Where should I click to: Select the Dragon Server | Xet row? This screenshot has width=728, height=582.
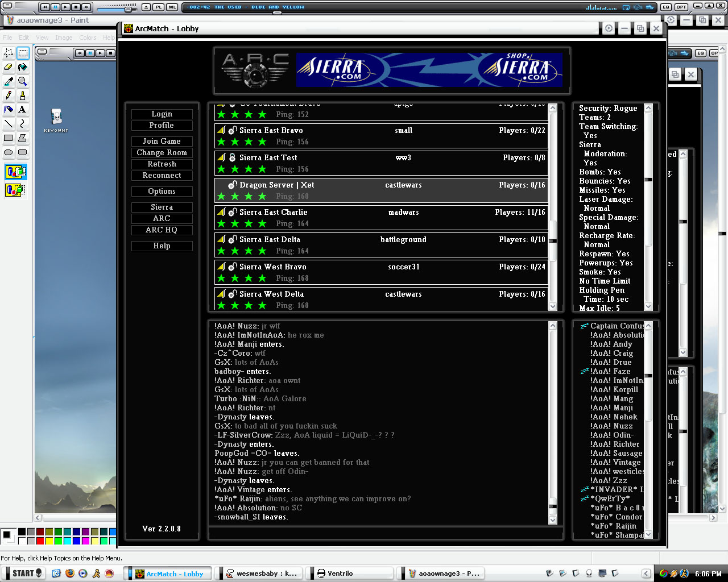(381, 190)
